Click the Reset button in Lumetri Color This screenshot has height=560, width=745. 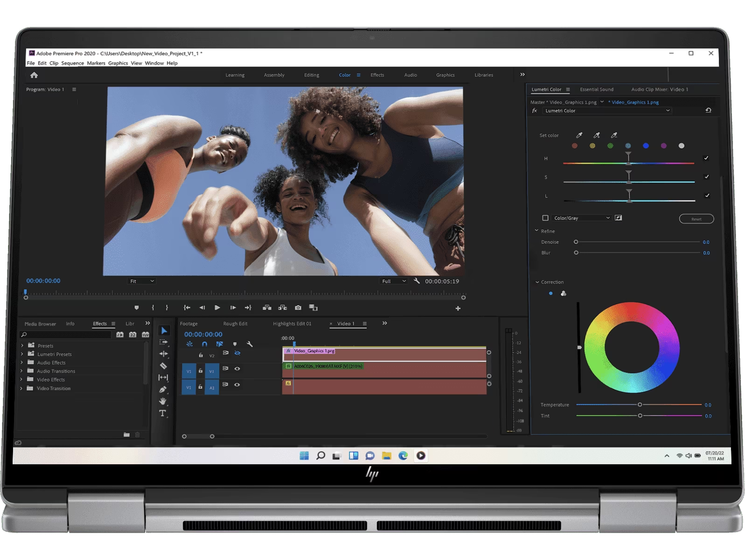pos(696,219)
